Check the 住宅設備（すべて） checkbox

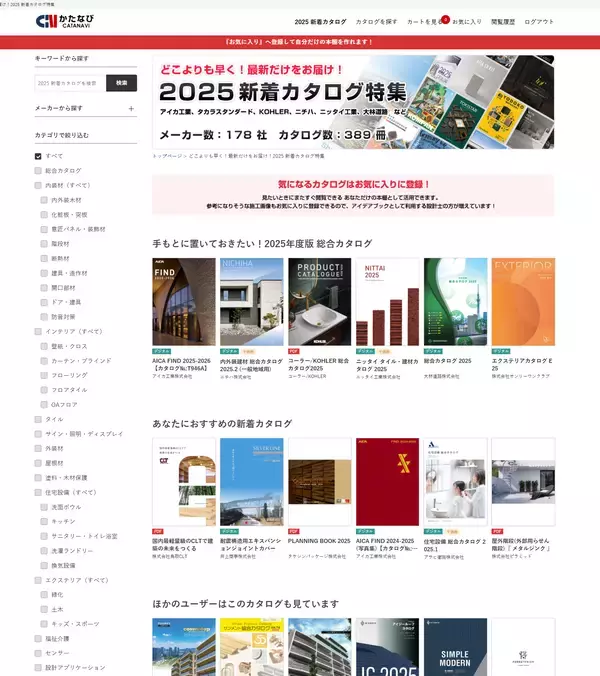tap(38, 492)
